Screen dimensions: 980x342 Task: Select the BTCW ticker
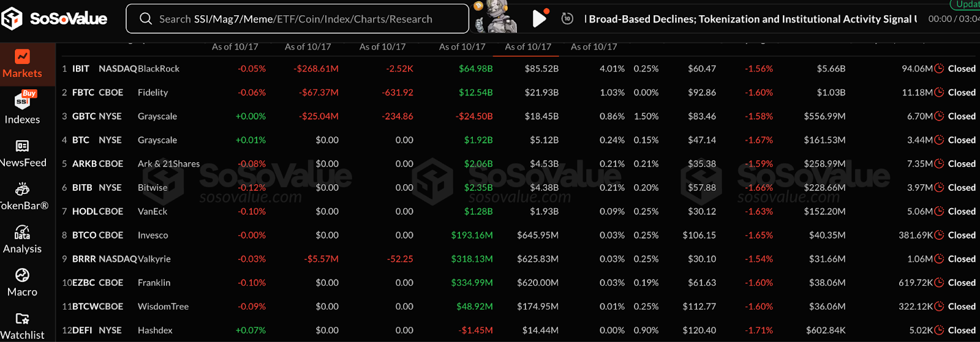point(85,307)
